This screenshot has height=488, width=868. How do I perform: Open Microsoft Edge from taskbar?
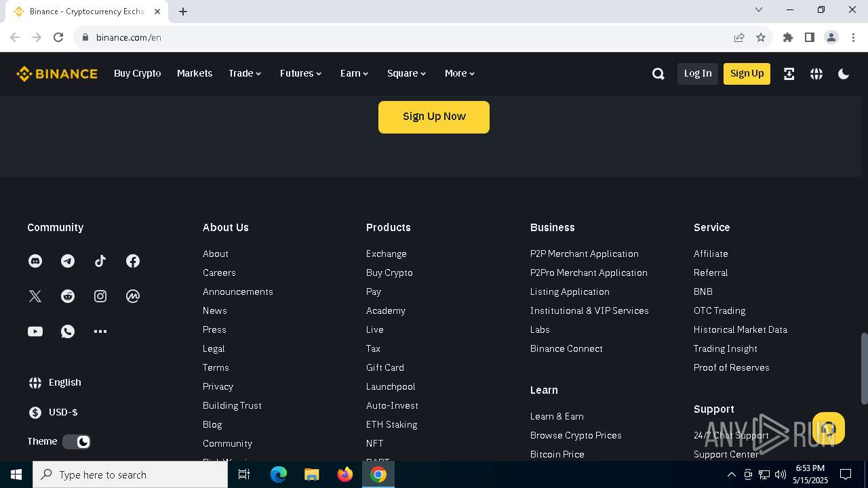pos(279,474)
